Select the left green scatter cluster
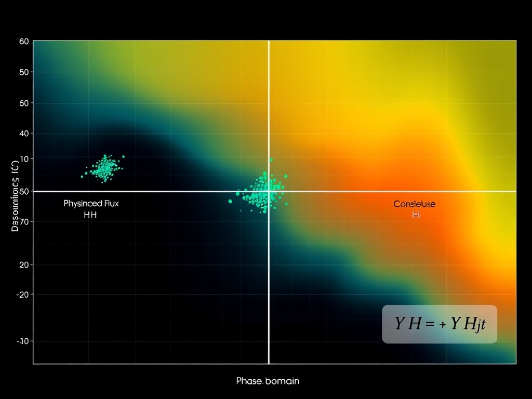The height and width of the screenshot is (399, 532). point(104,168)
